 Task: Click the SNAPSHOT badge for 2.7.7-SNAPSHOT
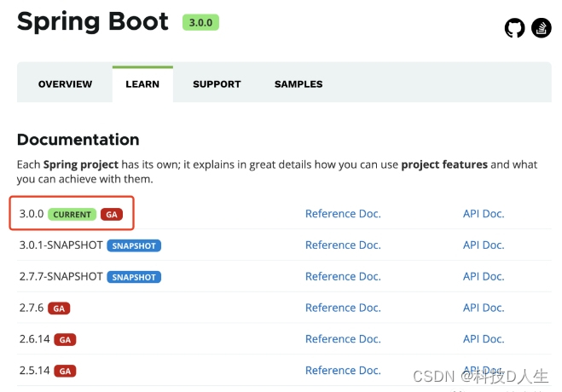point(134,277)
